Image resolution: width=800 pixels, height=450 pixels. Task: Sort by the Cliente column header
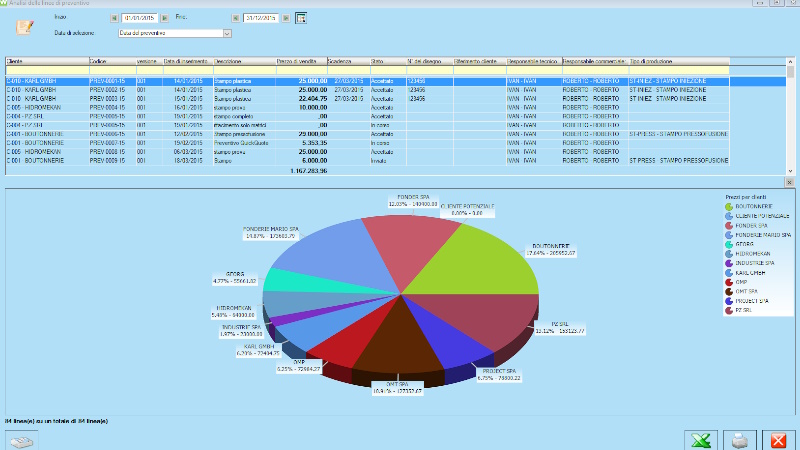47,61
